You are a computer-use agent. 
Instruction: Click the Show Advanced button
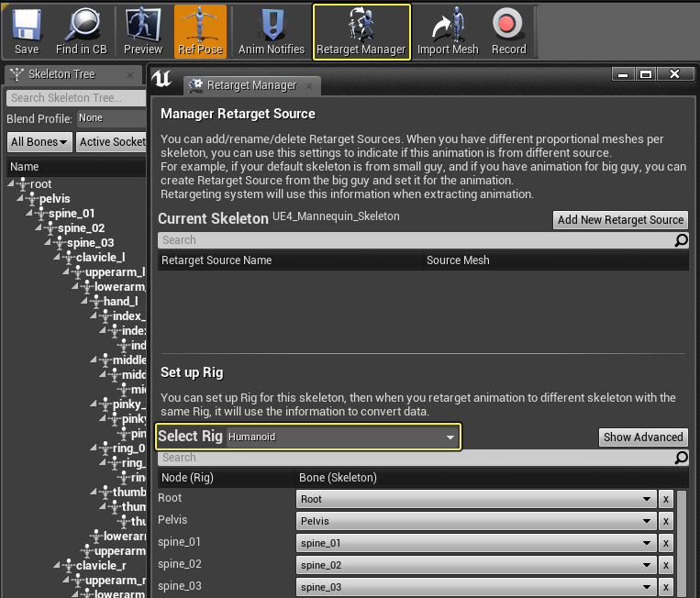[642, 437]
